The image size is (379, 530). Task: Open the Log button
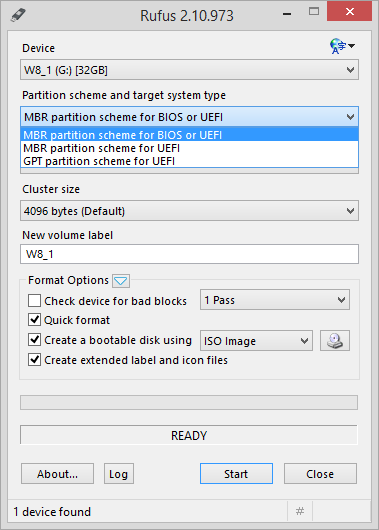119,474
